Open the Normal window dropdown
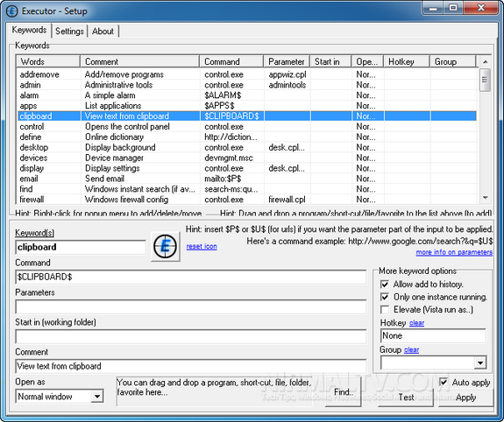 point(97,397)
